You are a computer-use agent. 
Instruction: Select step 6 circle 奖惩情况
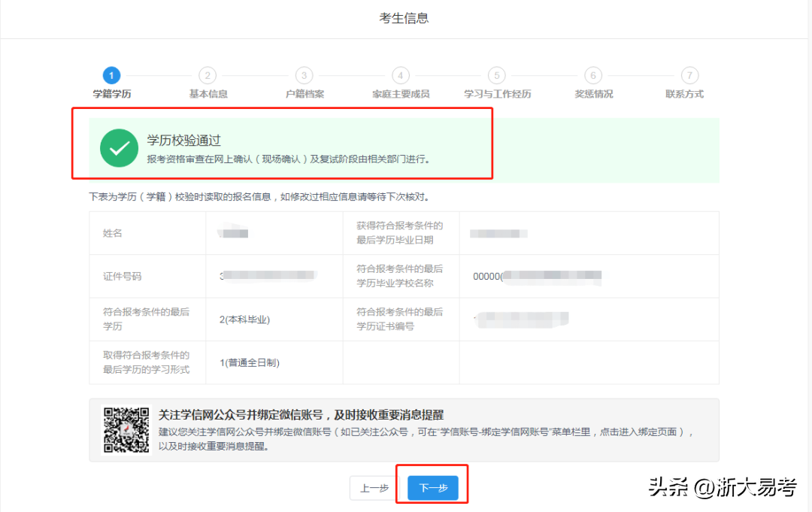pos(593,75)
